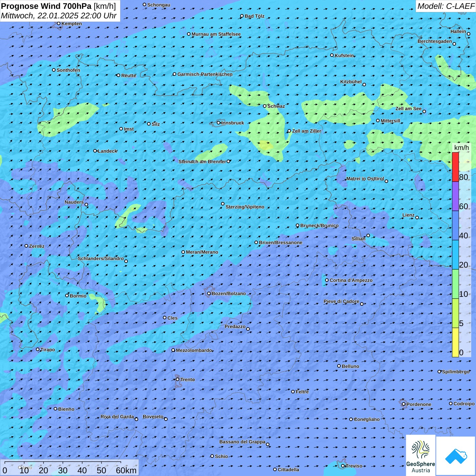Pick the yellow 0–5 km/h legend color
Screen dimensions: 476x476
point(455,342)
